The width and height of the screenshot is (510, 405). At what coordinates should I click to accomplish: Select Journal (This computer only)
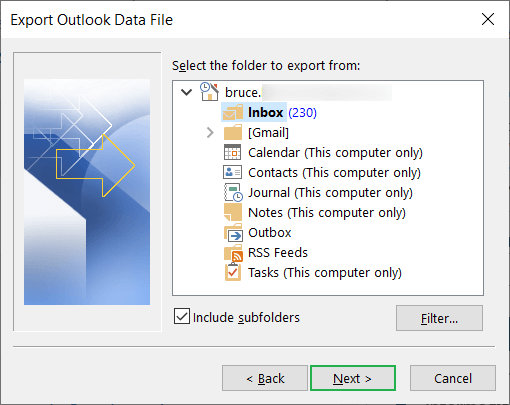click(x=330, y=192)
